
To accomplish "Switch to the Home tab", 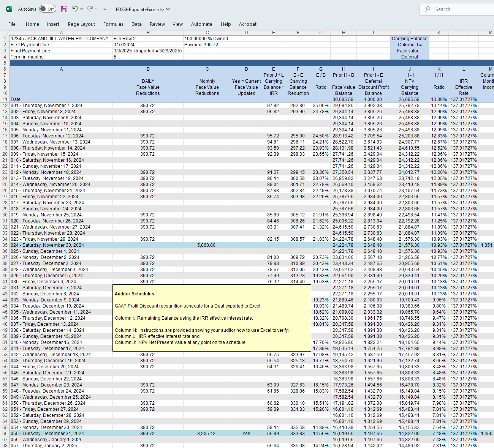I will (x=32, y=24).
